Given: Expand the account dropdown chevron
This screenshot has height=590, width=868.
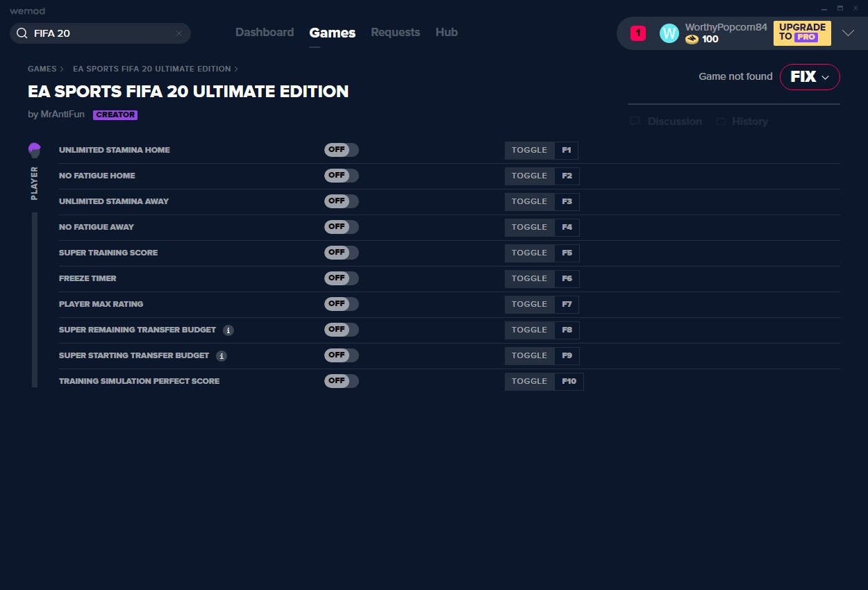Looking at the screenshot, I should [848, 33].
